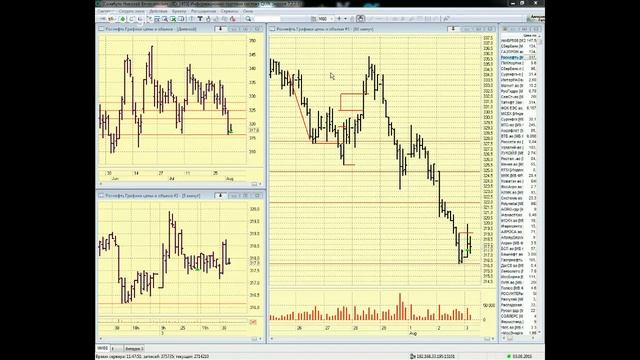
Task: Click the down-arrow button in the Дневной chart title
Action: 220,29
